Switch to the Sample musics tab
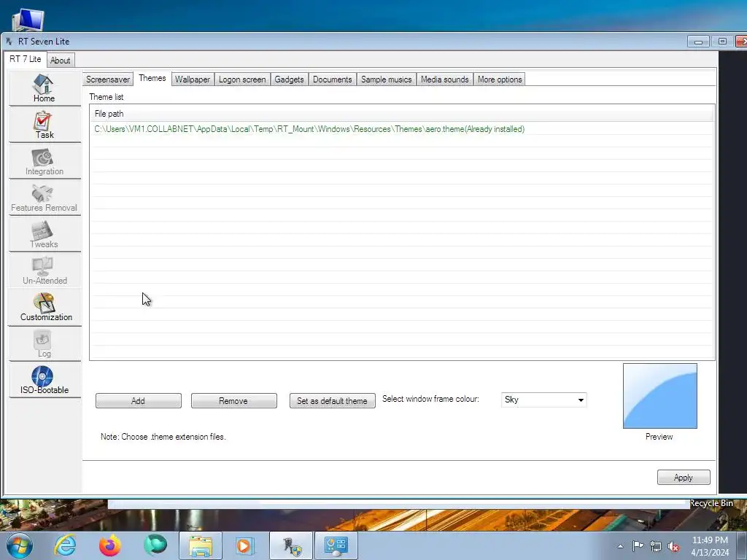The image size is (747, 560). pyautogui.click(x=386, y=79)
